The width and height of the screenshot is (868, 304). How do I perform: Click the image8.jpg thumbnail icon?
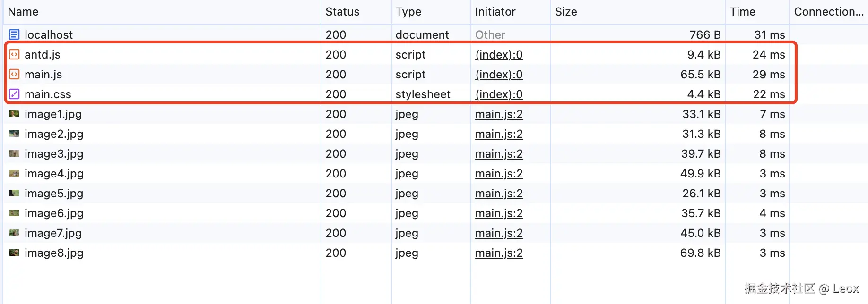(x=14, y=253)
